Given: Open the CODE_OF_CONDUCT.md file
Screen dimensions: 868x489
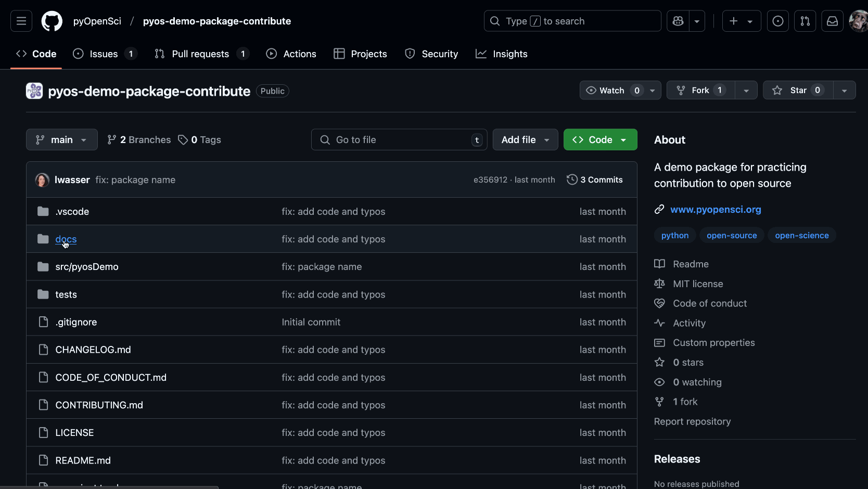Looking at the screenshot, I should (111, 377).
